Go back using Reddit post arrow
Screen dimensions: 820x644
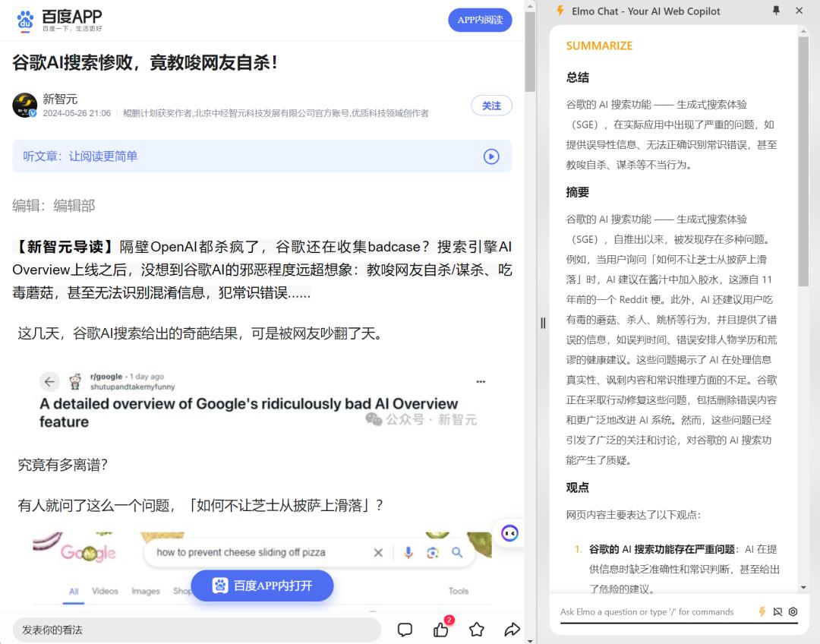point(49,382)
